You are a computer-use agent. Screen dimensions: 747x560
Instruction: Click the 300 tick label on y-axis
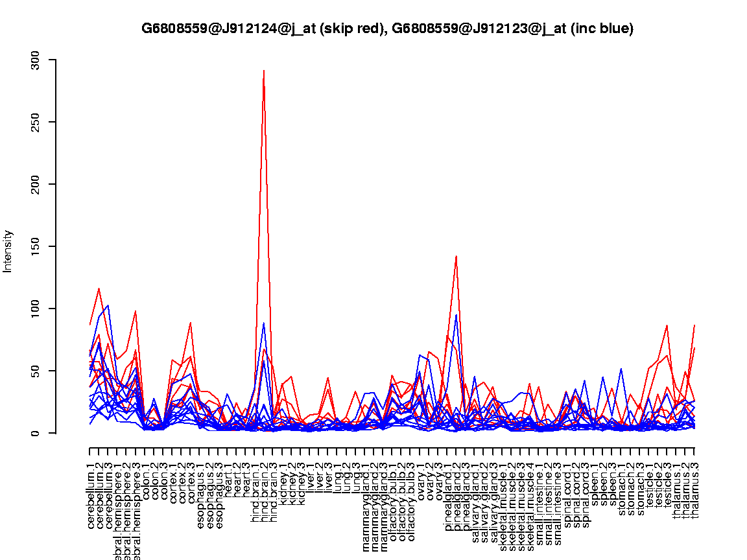pos(36,60)
